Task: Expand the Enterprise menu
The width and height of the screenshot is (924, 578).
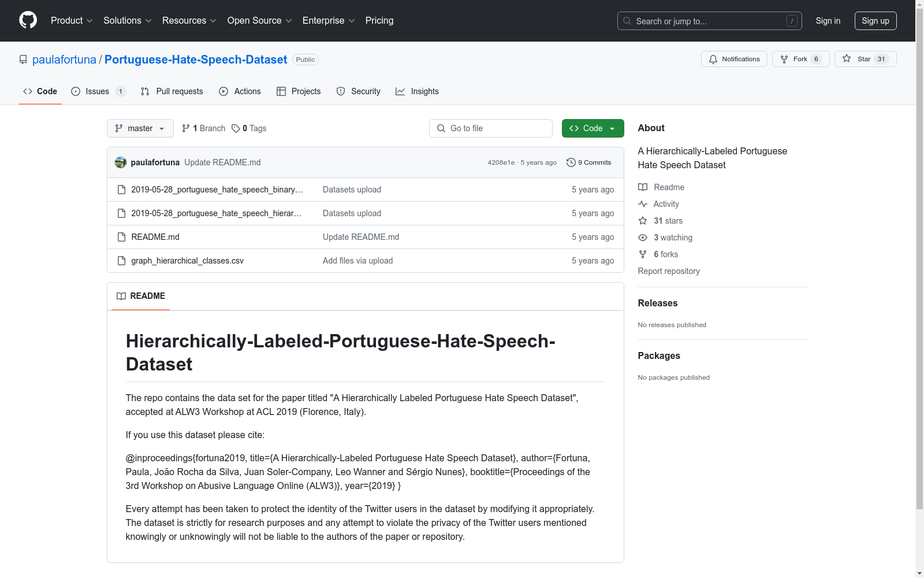Action: point(329,21)
